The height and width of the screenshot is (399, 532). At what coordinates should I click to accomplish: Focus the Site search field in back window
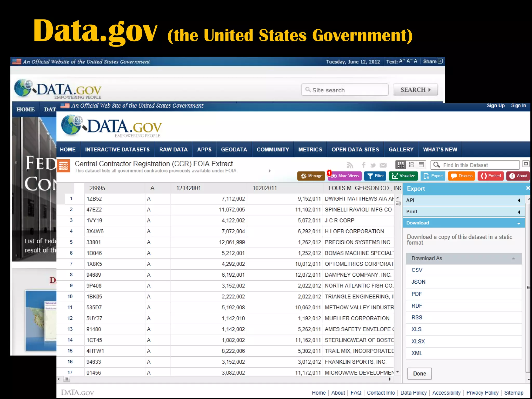345,90
